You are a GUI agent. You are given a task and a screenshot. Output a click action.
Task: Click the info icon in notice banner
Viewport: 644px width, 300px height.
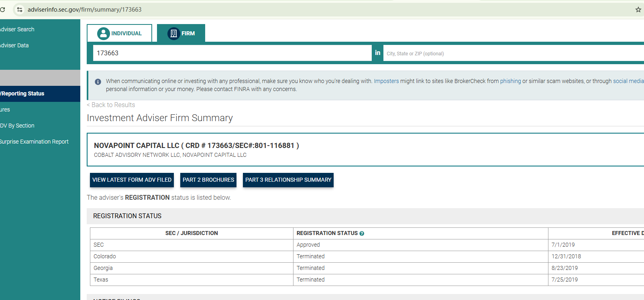tap(98, 82)
